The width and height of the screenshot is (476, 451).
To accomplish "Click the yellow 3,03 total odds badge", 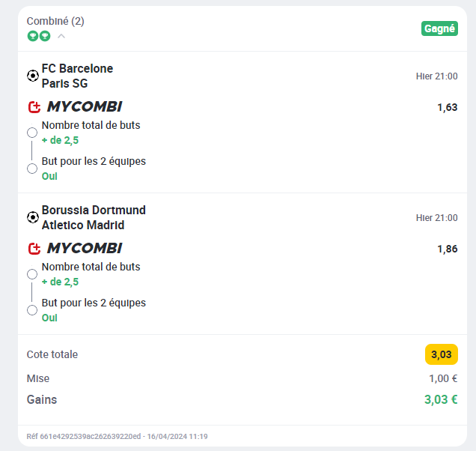I will pyautogui.click(x=442, y=354).
